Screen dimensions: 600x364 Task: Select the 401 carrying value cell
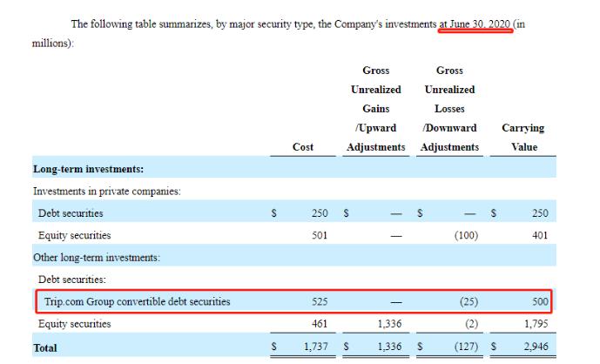[x=540, y=235]
